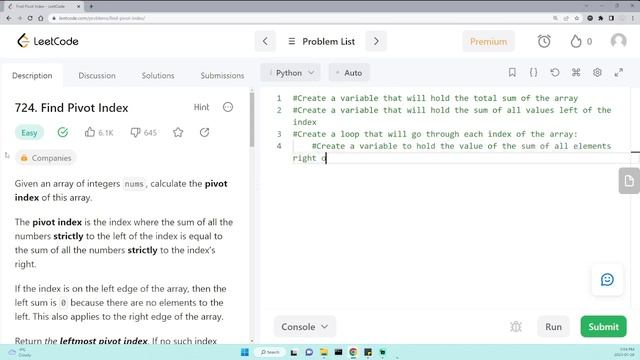Go to the next problem arrow
This screenshot has width=640, height=360.
point(376,41)
